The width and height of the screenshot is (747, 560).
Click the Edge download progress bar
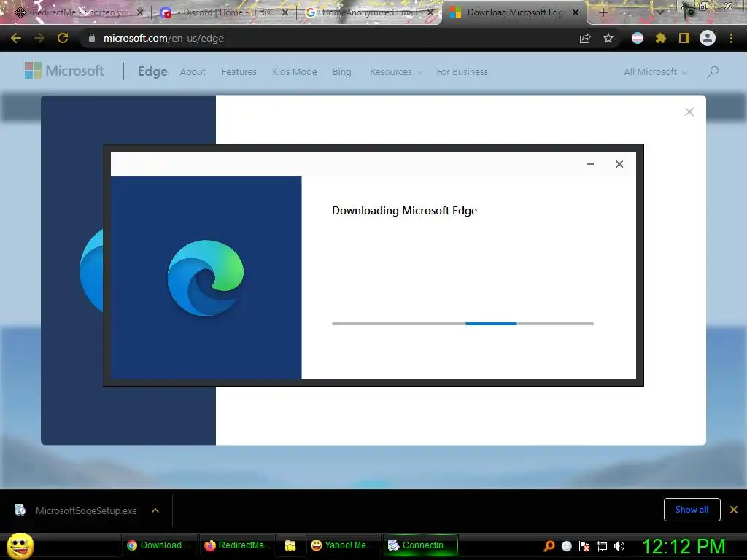click(462, 324)
